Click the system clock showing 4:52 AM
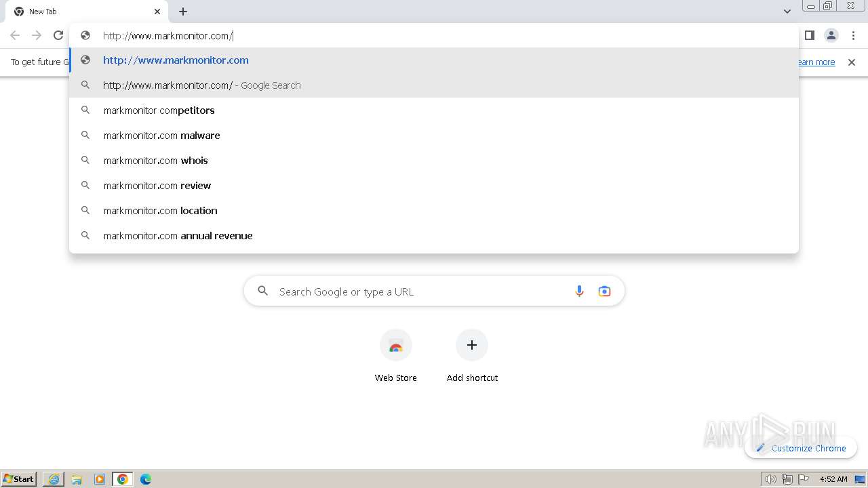The width and height of the screenshot is (868, 488). point(833,479)
